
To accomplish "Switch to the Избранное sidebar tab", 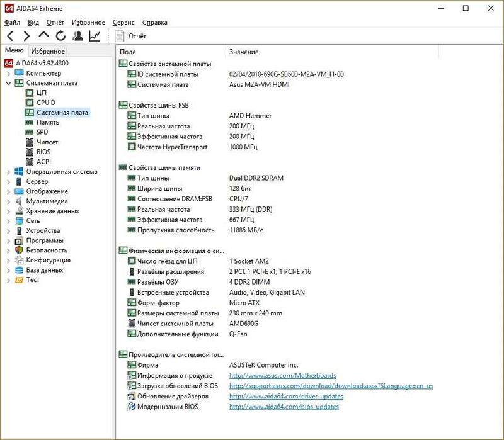I will tap(48, 51).
